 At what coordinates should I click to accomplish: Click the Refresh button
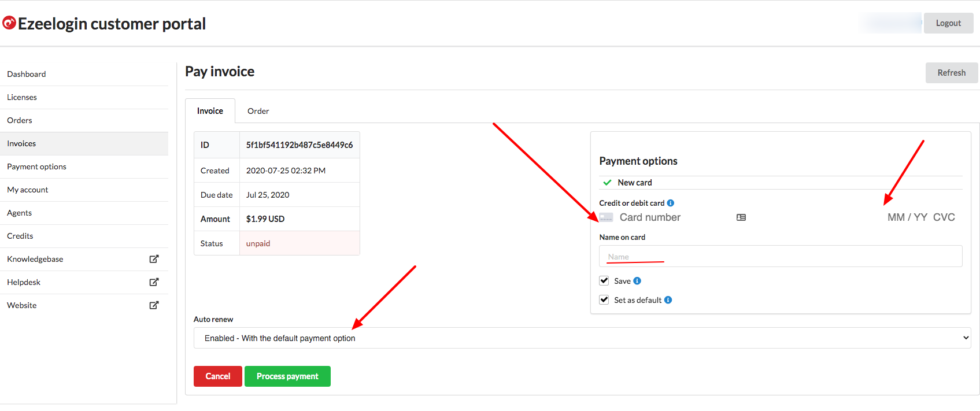952,73
